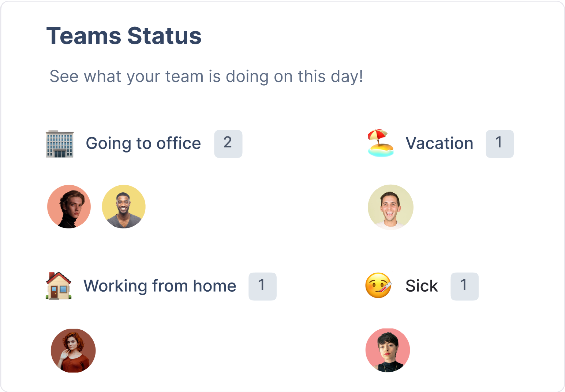Select the Going to office label
565x392 pixels.
pyautogui.click(x=143, y=143)
